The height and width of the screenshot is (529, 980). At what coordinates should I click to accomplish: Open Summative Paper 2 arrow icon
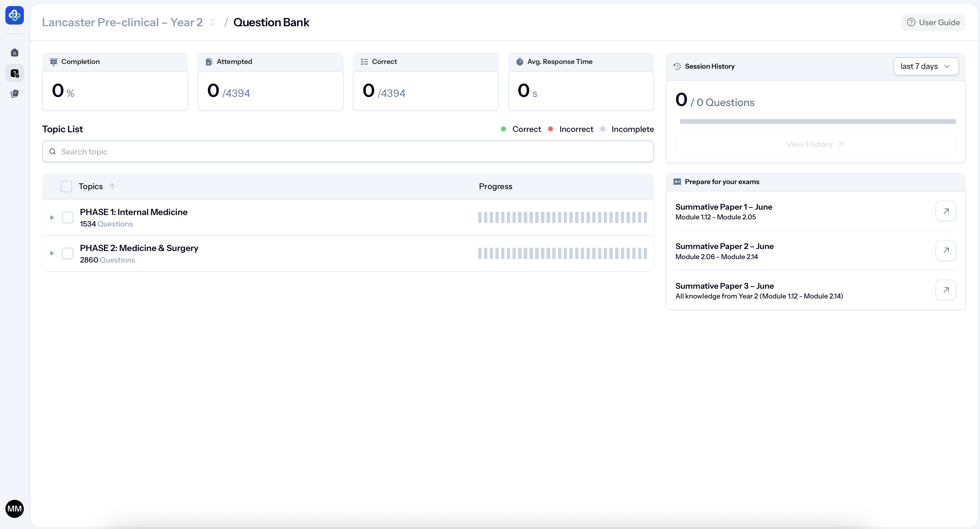945,250
